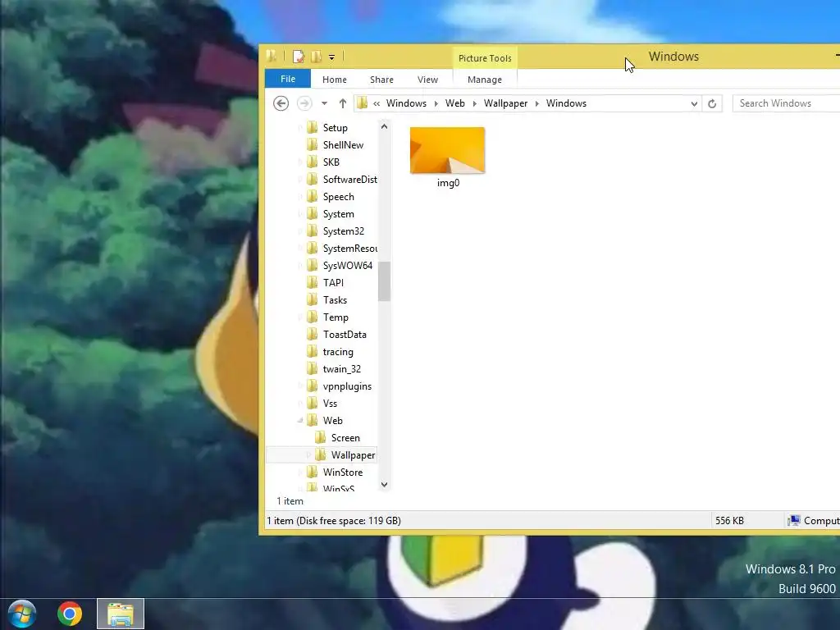Open the Share ribbon tab
Image resolution: width=840 pixels, height=630 pixels.
(381, 80)
